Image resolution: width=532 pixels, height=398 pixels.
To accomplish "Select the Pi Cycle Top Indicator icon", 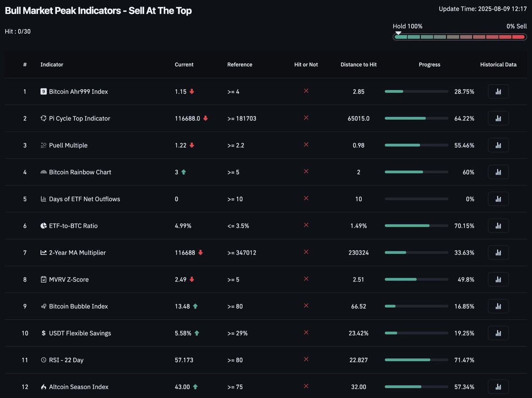I will tap(43, 118).
